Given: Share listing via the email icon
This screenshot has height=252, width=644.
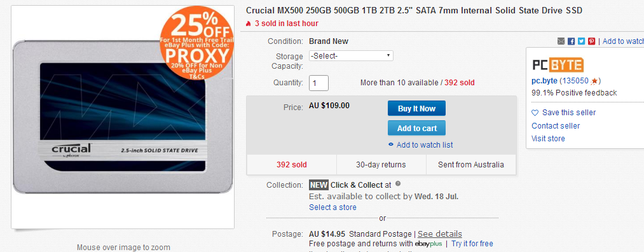Looking at the screenshot, I should 561,41.
